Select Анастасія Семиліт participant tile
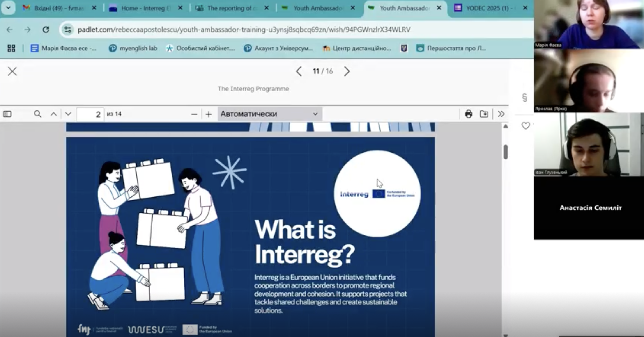The image size is (644, 337). coord(589,208)
